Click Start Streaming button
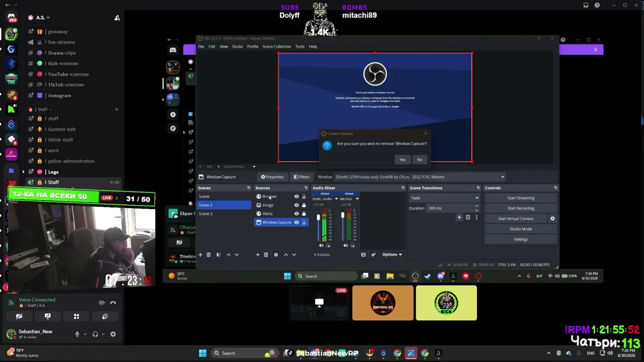644x362 pixels. [521, 198]
